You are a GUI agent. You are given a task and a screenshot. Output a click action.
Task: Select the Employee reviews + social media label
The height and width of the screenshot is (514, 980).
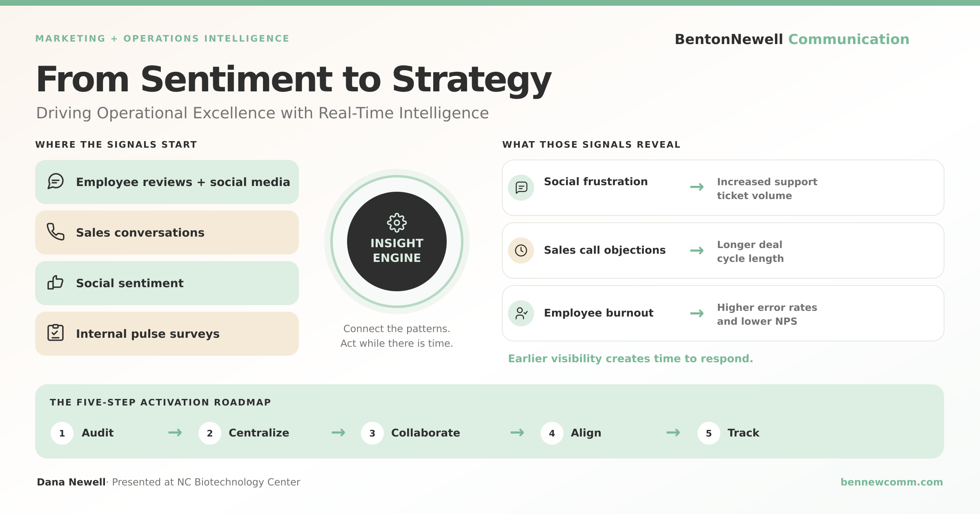click(183, 182)
